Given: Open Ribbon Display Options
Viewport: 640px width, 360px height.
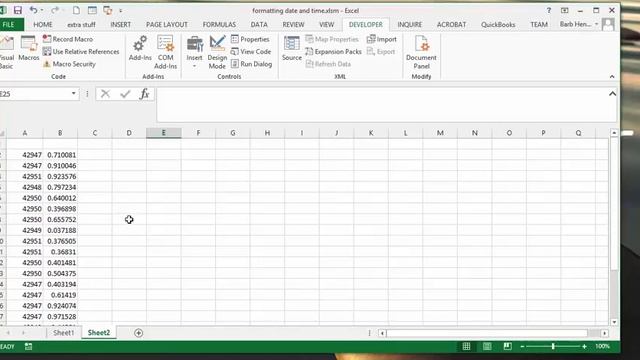Looking at the screenshot, I should point(564,10).
